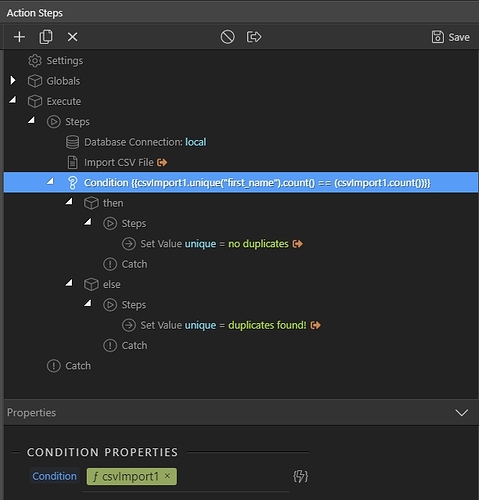Delete the selected step with X icon
The height and width of the screenshot is (500, 479).
tap(72, 37)
